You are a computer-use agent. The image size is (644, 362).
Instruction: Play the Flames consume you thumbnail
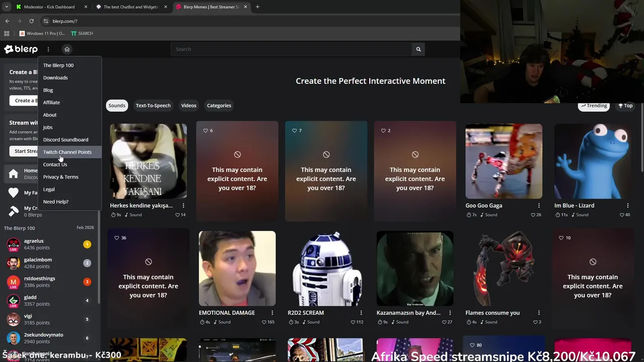click(x=504, y=268)
